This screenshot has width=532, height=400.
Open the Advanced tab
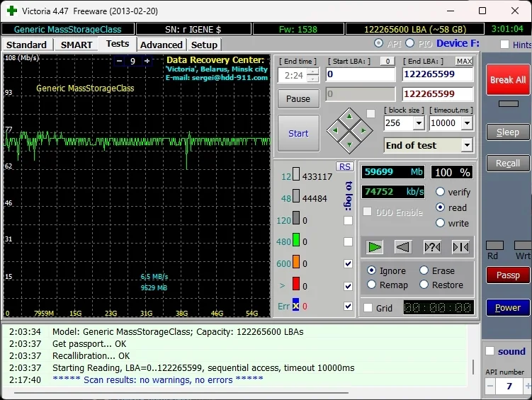162,45
